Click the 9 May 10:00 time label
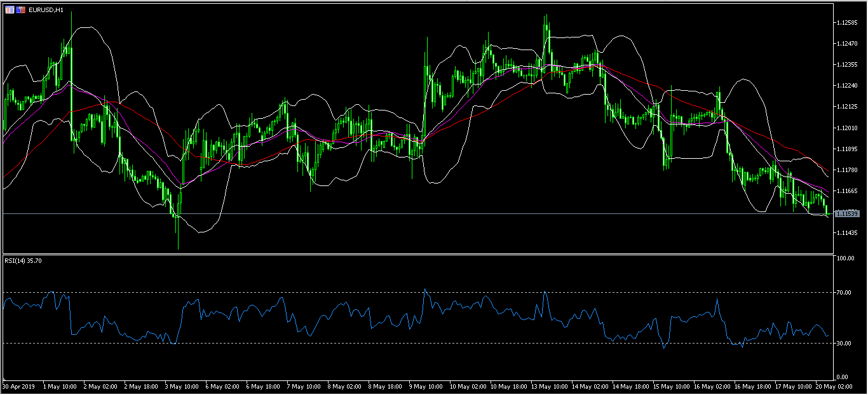 [426, 386]
